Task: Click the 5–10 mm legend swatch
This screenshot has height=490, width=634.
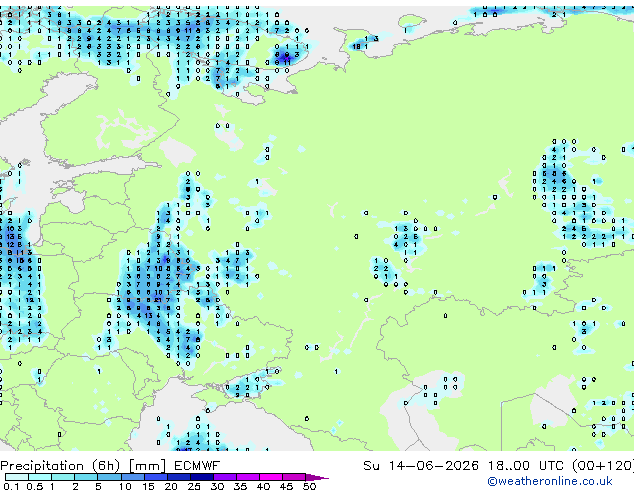Action: 109,477
